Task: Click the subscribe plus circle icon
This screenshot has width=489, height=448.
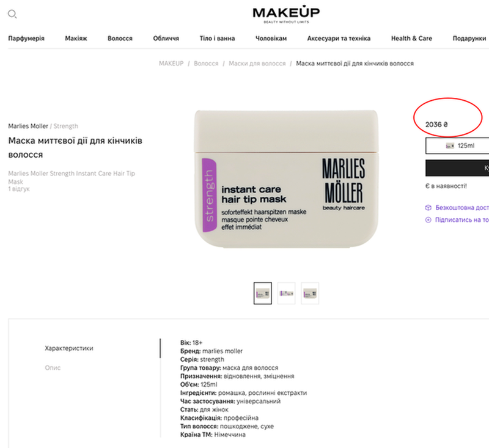Action: 428,220
